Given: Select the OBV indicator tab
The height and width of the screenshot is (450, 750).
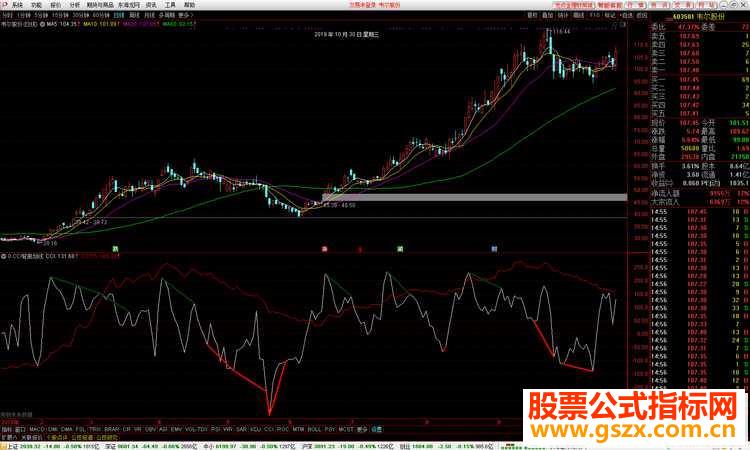Looking at the screenshot, I should pos(150,429).
